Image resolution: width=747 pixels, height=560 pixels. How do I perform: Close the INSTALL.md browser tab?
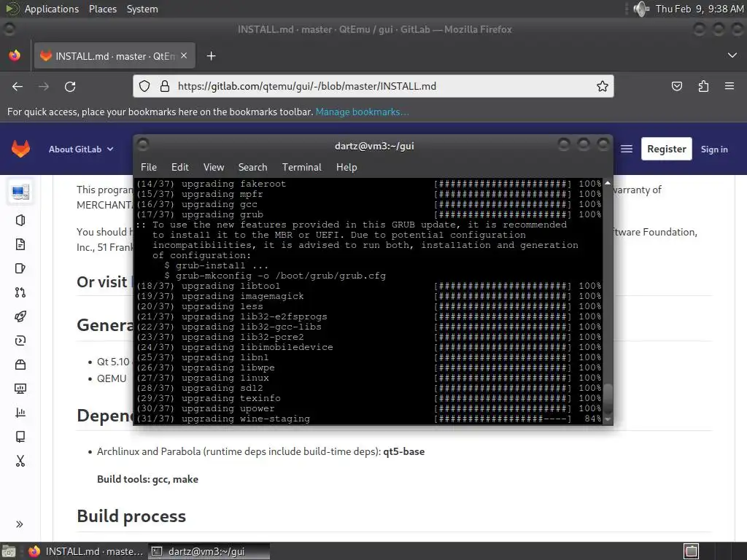[x=184, y=55]
